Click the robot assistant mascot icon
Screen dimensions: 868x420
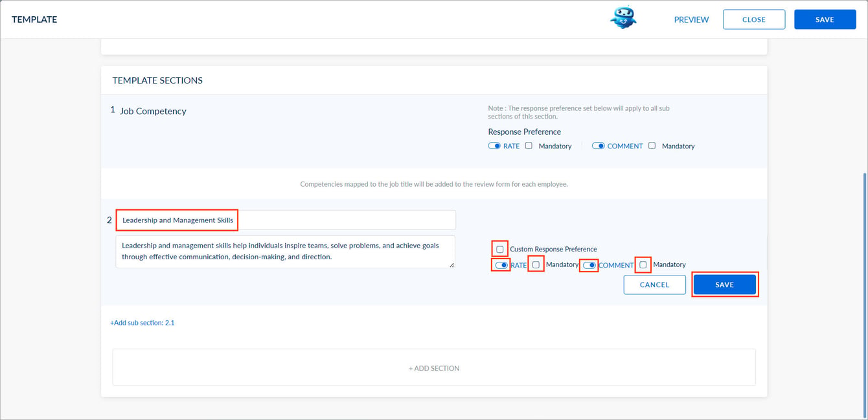[x=623, y=17]
